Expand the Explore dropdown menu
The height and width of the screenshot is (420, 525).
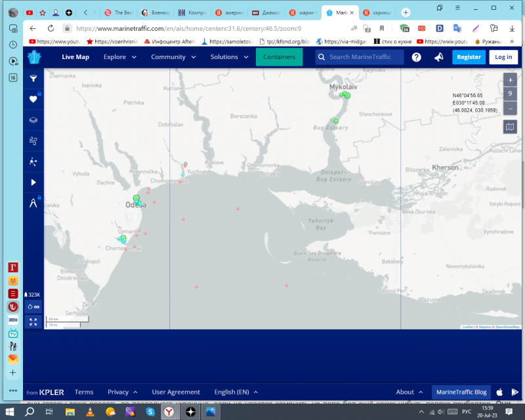(x=119, y=57)
